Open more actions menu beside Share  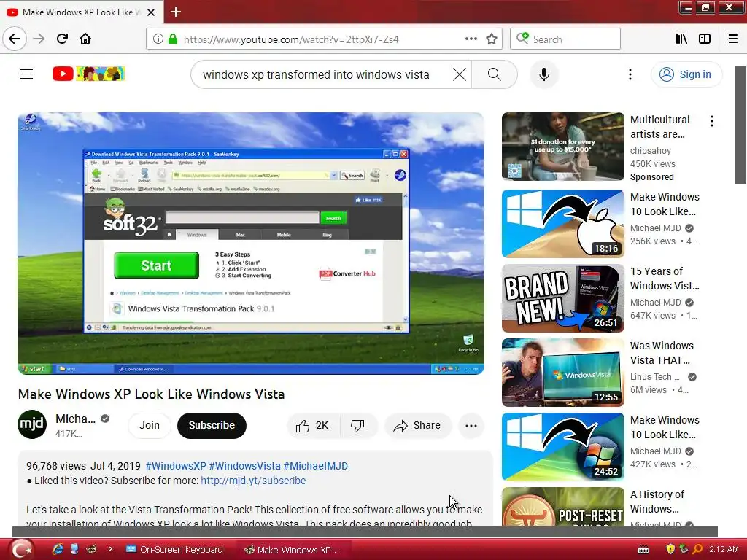[x=471, y=426]
